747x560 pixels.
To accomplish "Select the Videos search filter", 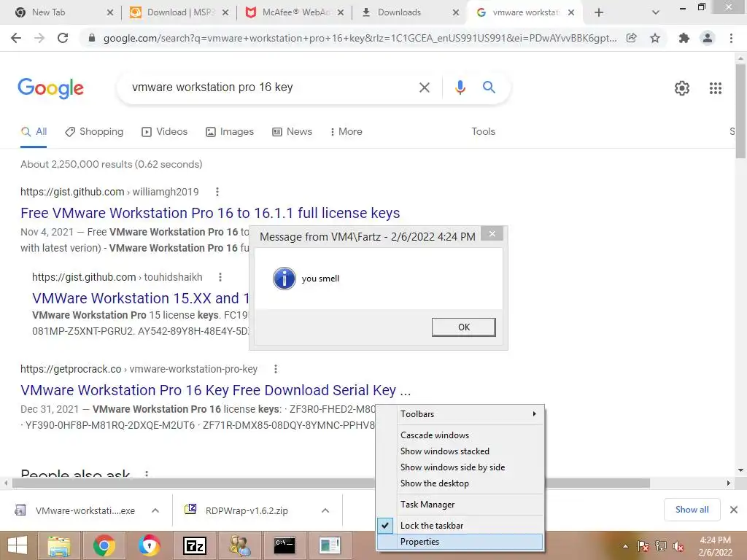I will (x=164, y=132).
